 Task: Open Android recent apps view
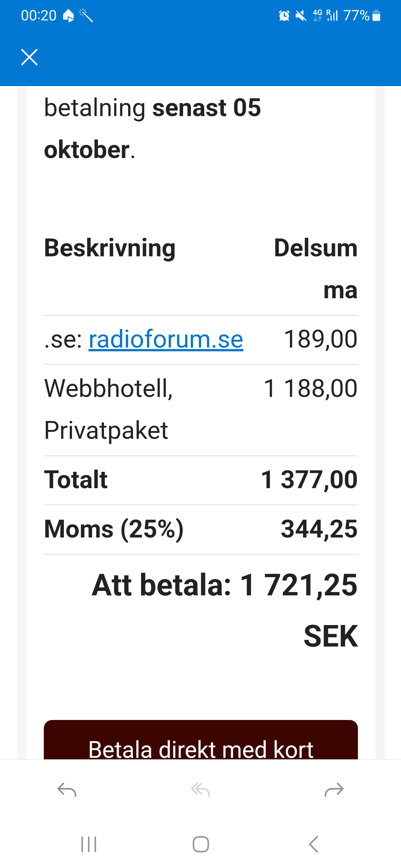click(x=89, y=844)
